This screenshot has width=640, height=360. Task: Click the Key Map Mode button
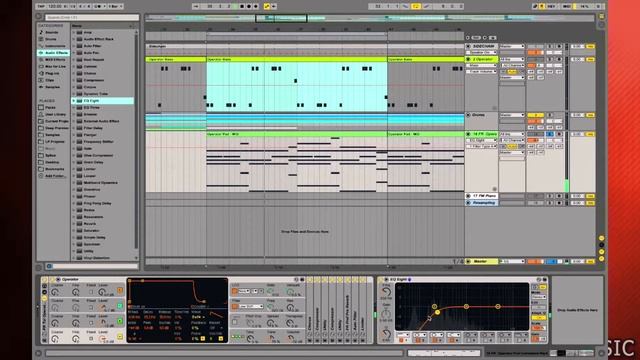point(551,7)
